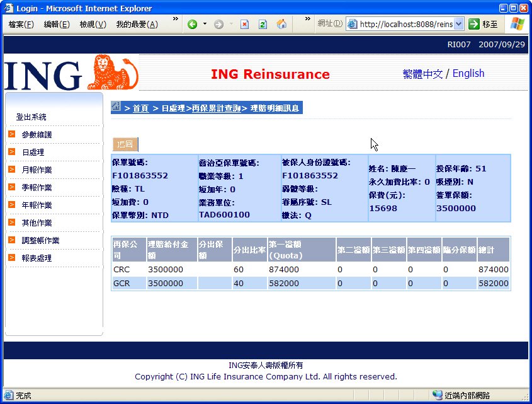
Task: Go to 再保累計查詢 breadcrumb link
Action: (216, 108)
